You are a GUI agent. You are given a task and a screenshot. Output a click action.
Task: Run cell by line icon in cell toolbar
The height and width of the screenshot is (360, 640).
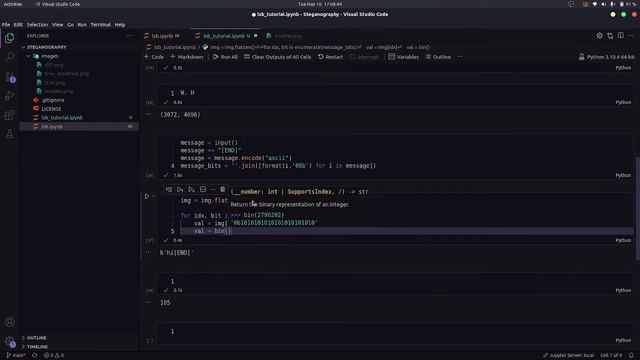pos(169,189)
